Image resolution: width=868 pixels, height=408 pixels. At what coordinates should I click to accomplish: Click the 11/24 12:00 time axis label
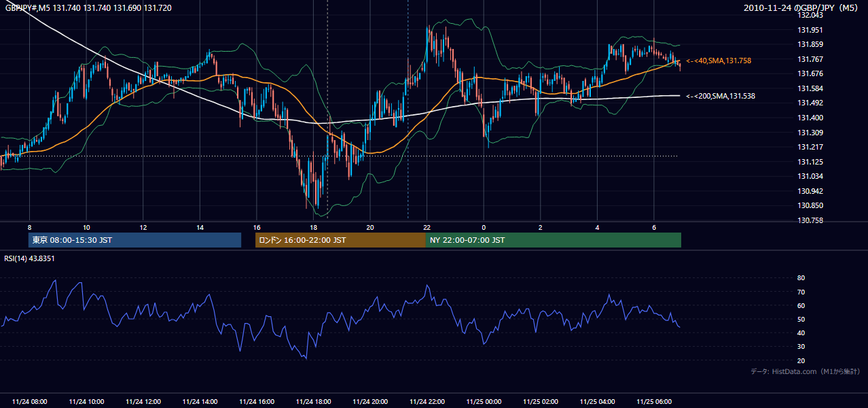coord(143,402)
